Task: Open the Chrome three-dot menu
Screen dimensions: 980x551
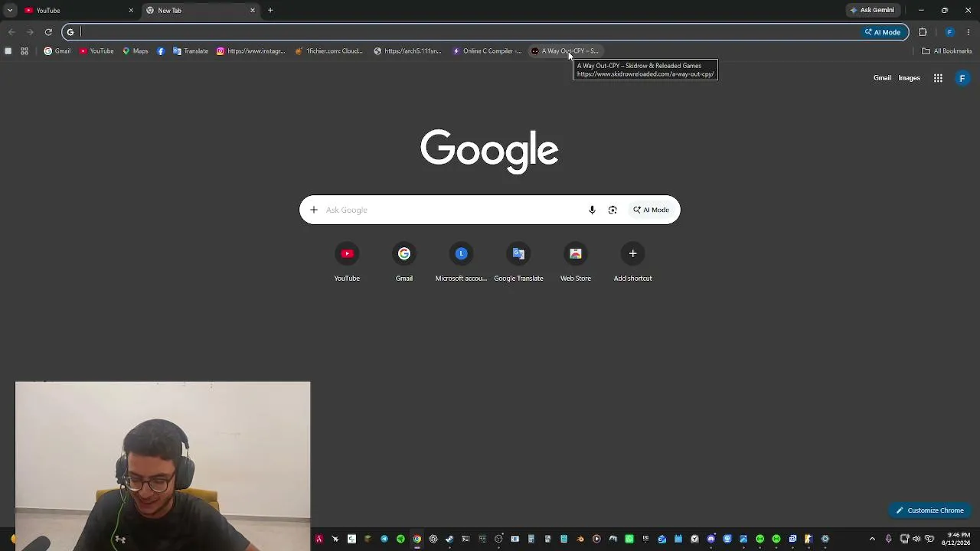Action: 969,32
